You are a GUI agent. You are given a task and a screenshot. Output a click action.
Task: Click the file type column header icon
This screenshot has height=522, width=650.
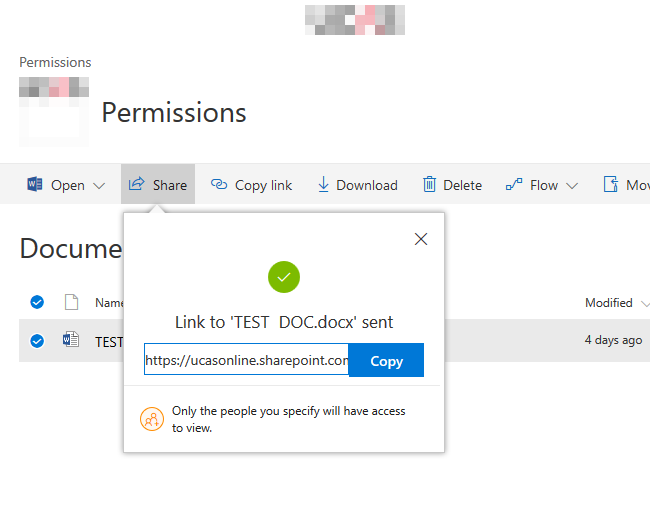[71, 302]
